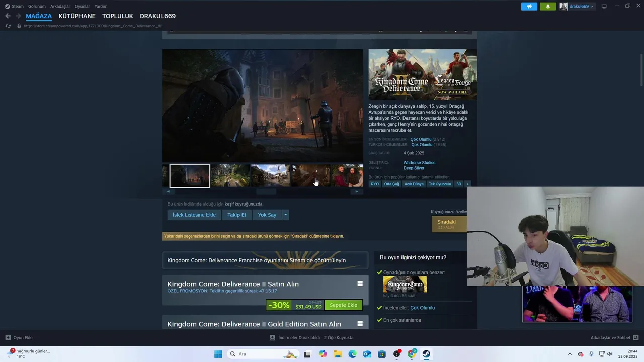
Task: Click the downloads status icon
Action: (x=272, y=338)
